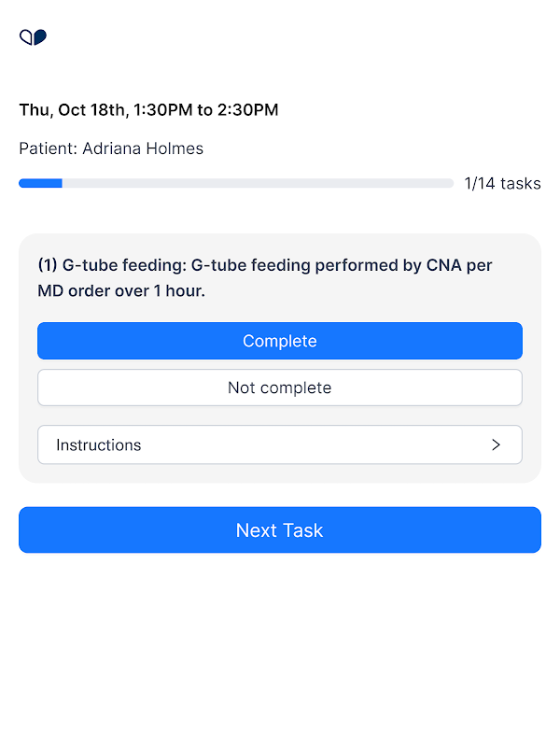This screenshot has width=560, height=747.
Task: Select the patient name Adriana Holmes
Action: click(x=143, y=148)
